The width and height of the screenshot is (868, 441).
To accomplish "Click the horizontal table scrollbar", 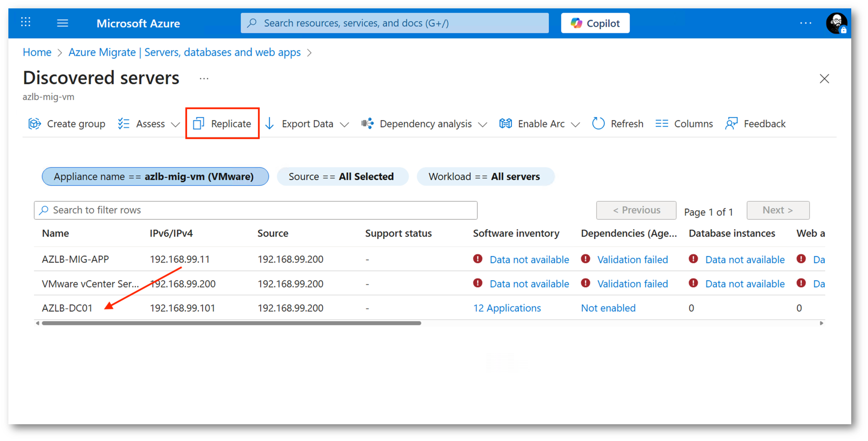I will click(231, 323).
